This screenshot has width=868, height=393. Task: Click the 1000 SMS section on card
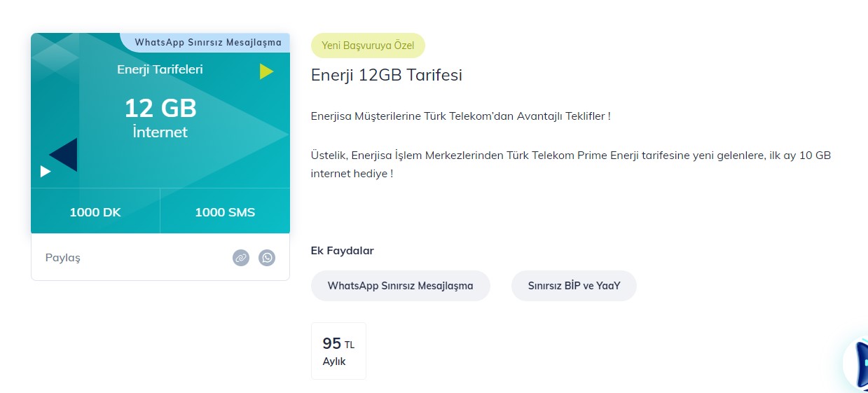pos(225,212)
